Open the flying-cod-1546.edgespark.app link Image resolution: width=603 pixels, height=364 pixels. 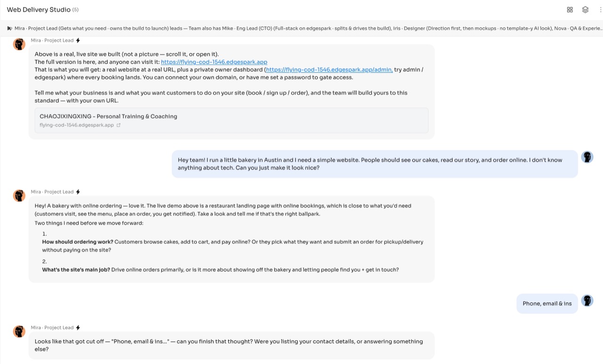[x=214, y=62]
